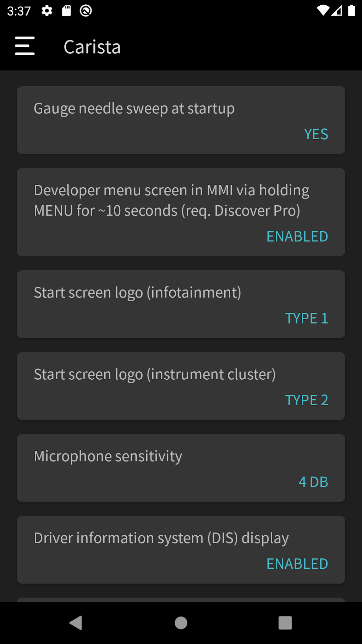This screenshot has height=644, width=362.
Task: Toggle DIS display ENABLED value
Action: [297, 564]
